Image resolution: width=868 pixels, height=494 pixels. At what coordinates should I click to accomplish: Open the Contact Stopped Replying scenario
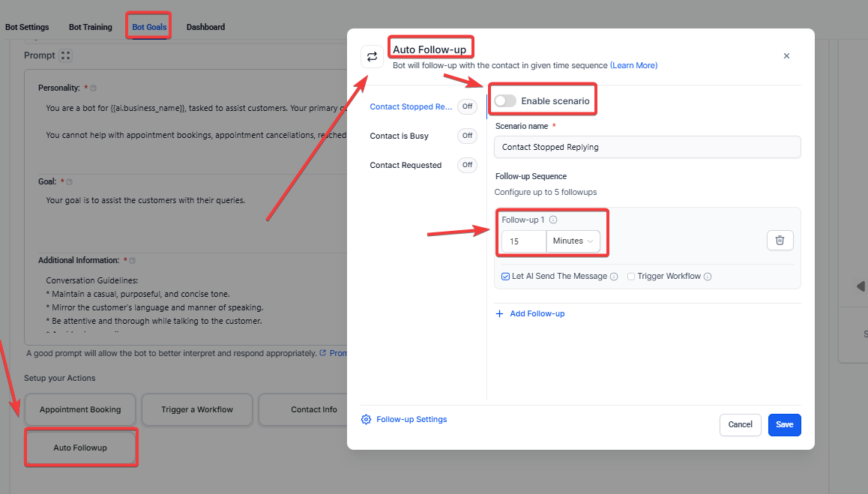(411, 106)
